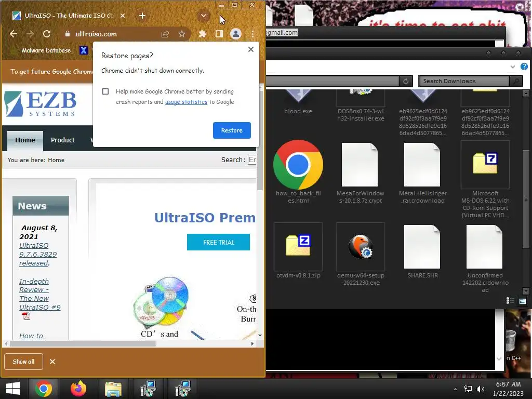The image size is (532, 399).
Task: Select otvdm-v0.8.1.zip file
Action: click(298, 251)
